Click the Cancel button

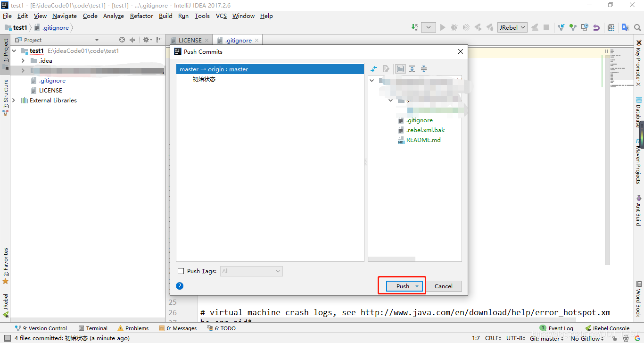coord(444,286)
